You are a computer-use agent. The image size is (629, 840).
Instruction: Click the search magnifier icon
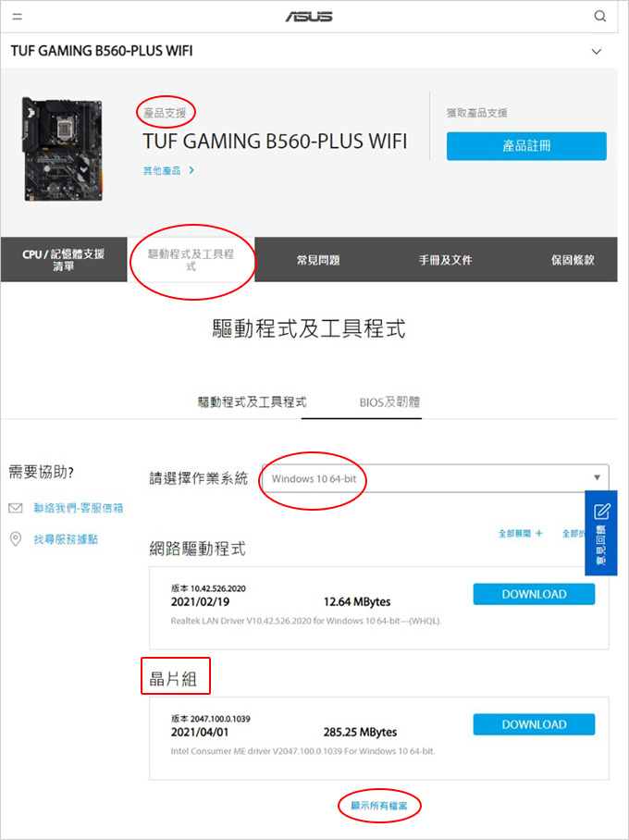pyautogui.click(x=600, y=16)
